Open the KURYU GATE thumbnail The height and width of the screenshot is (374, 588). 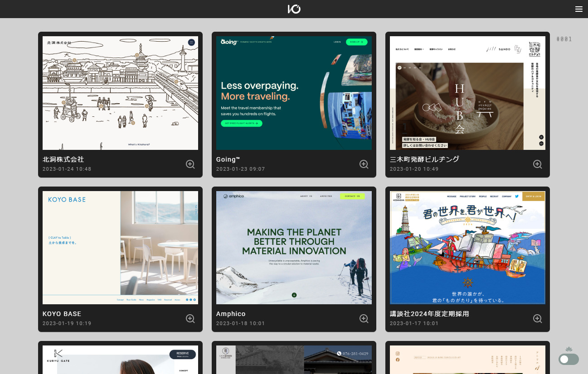(120, 360)
